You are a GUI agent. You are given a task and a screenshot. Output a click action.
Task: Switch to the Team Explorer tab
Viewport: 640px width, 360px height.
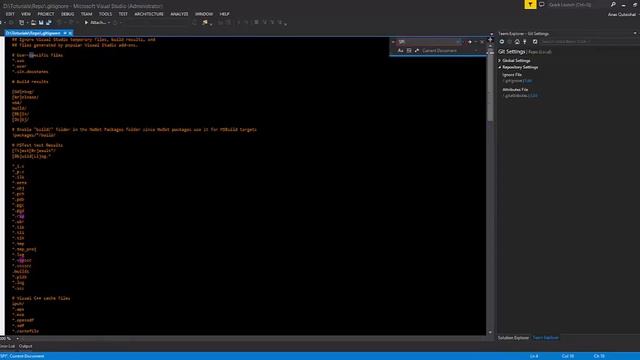(546, 338)
